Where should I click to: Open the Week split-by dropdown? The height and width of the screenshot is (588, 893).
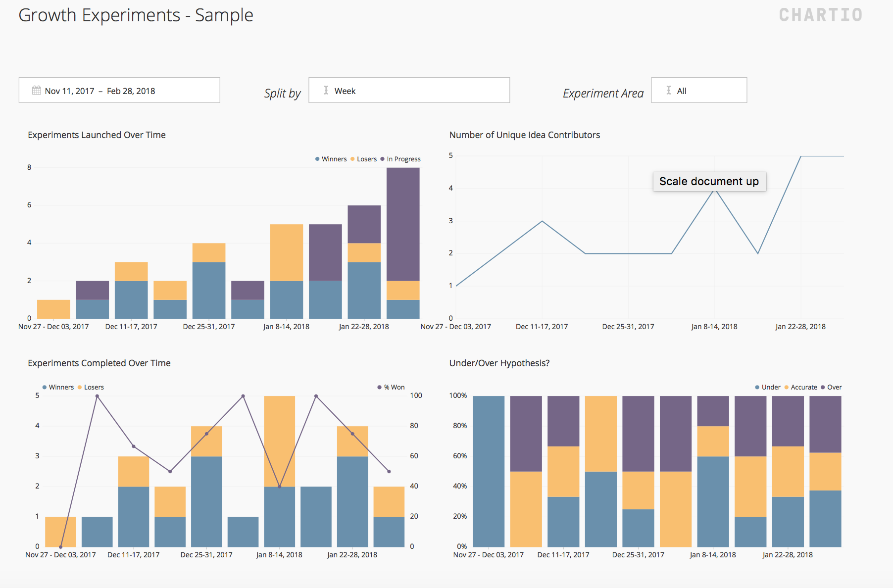pyautogui.click(x=409, y=90)
